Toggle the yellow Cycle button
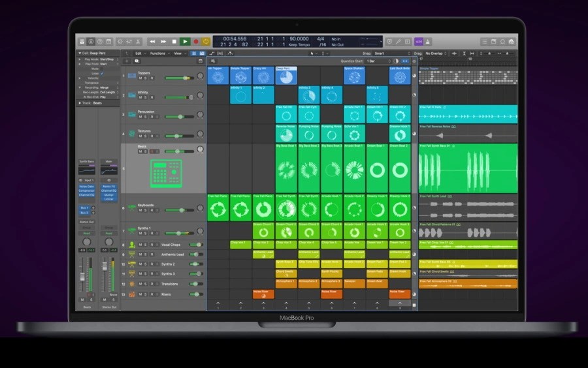The height and width of the screenshot is (368, 588). coord(206,42)
